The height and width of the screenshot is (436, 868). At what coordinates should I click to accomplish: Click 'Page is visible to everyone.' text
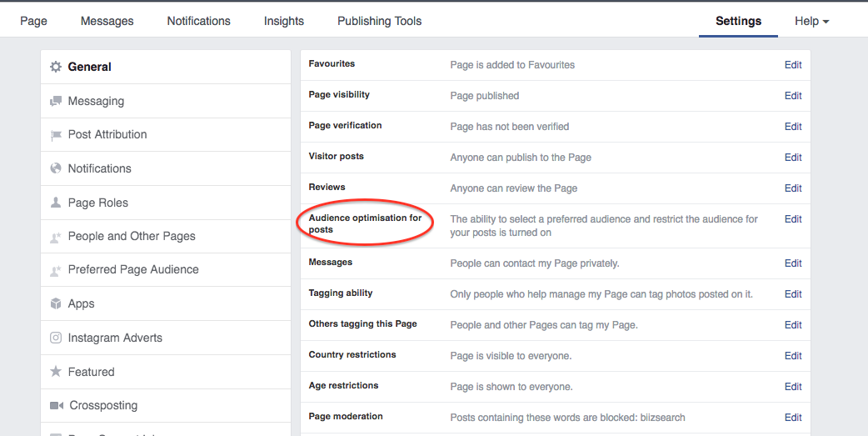coord(511,356)
